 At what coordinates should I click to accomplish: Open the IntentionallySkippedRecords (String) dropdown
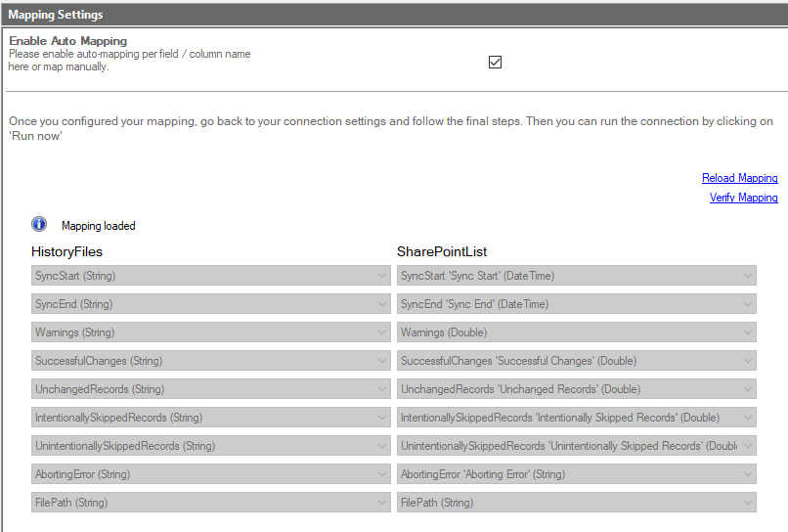211,418
